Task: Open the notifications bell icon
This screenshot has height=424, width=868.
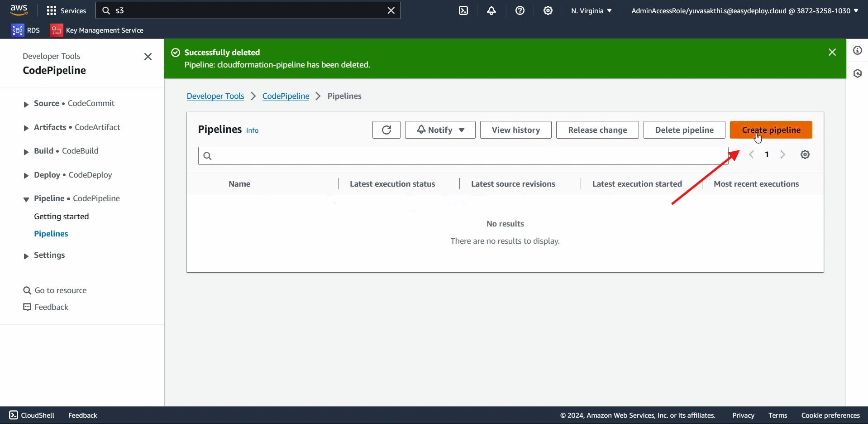Action: pos(491,10)
